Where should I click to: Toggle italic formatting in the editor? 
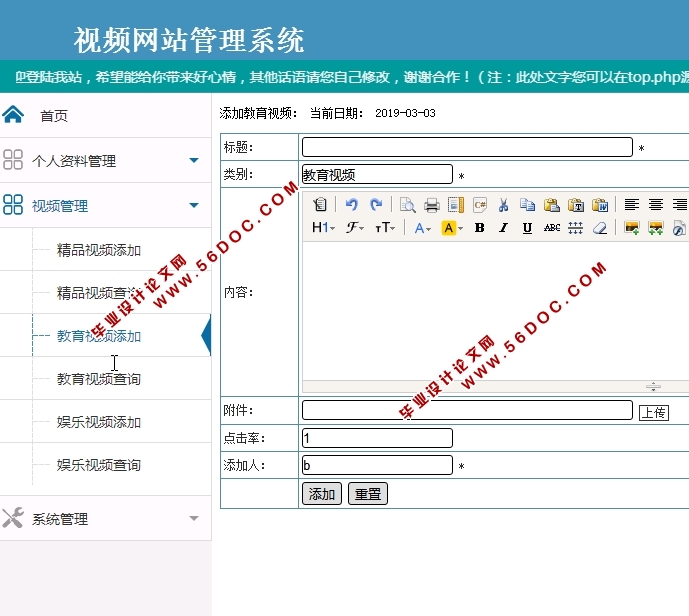[x=503, y=228]
